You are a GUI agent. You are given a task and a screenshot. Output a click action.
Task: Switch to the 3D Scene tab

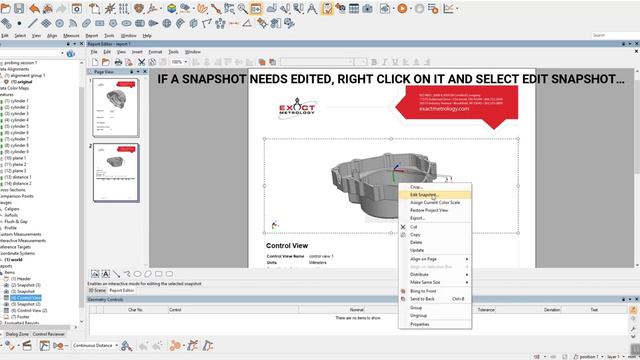coord(97,290)
